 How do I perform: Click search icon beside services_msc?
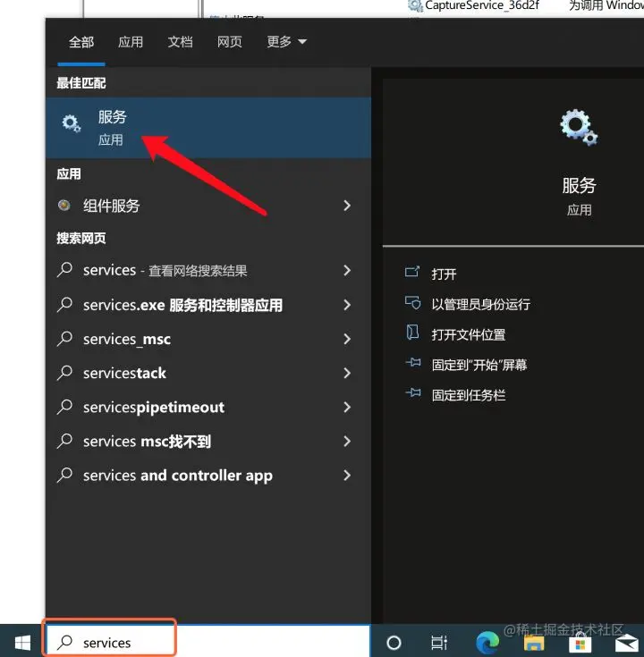pyautogui.click(x=65, y=338)
